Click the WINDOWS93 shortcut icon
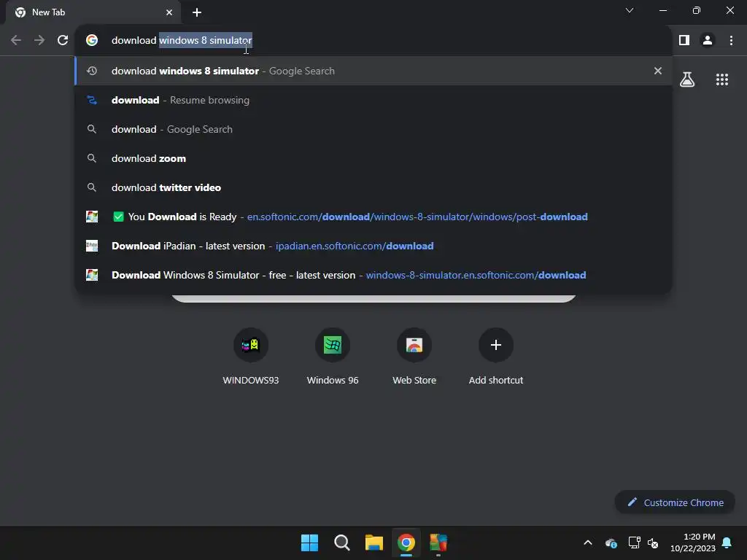The image size is (747, 560). 251,345
